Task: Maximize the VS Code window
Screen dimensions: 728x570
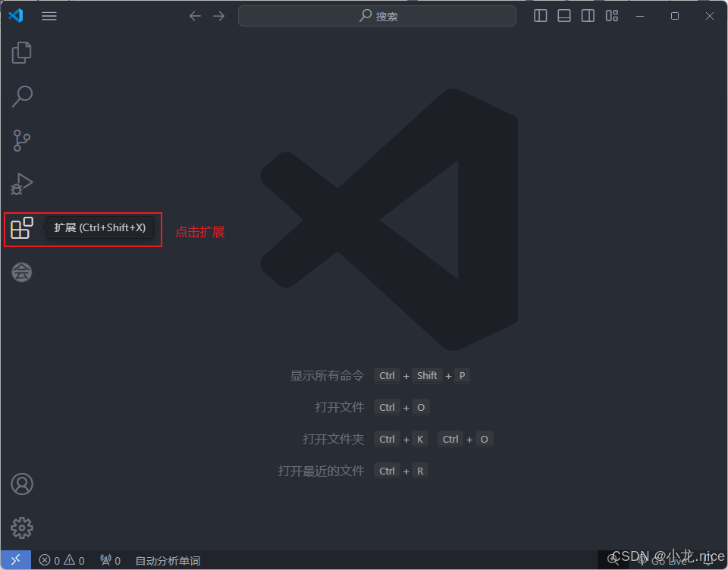Action: (675, 16)
